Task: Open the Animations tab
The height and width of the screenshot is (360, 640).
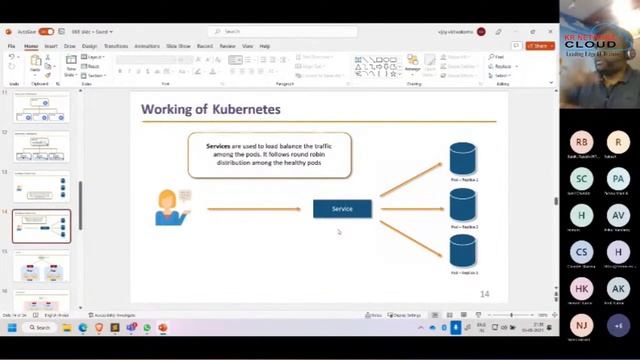Action: [x=147, y=46]
